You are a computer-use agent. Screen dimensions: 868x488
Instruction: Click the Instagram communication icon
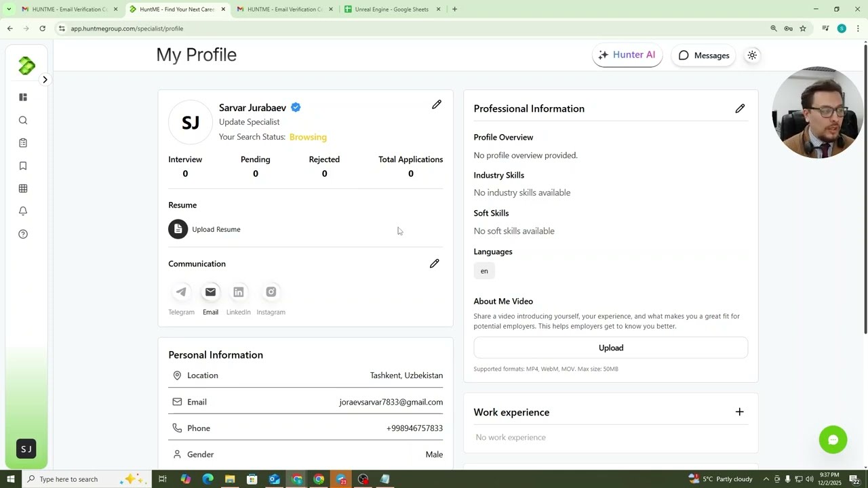[x=271, y=292]
